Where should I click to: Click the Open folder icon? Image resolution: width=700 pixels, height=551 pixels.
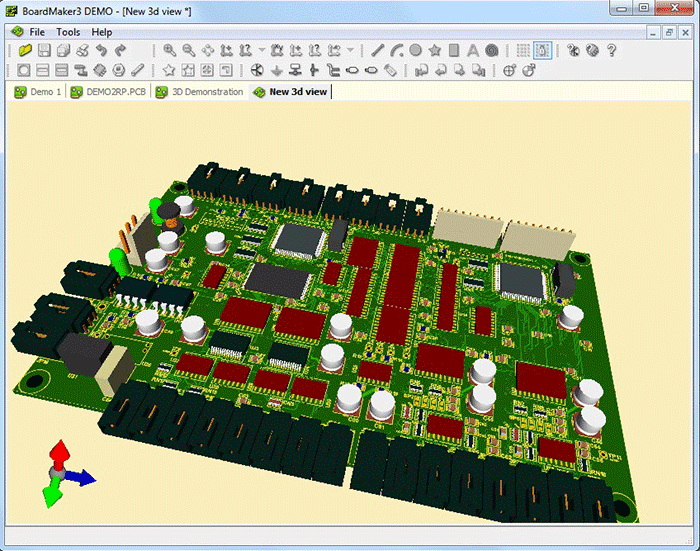(x=25, y=50)
